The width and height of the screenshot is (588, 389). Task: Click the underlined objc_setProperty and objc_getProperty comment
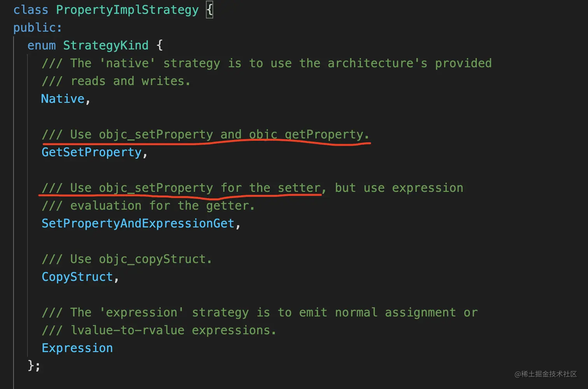point(205,134)
